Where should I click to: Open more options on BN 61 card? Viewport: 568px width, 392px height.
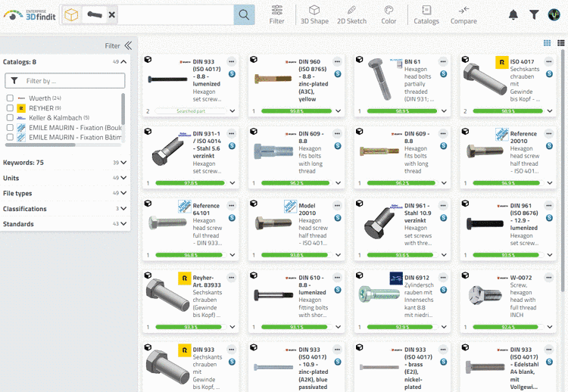pos(443,61)
